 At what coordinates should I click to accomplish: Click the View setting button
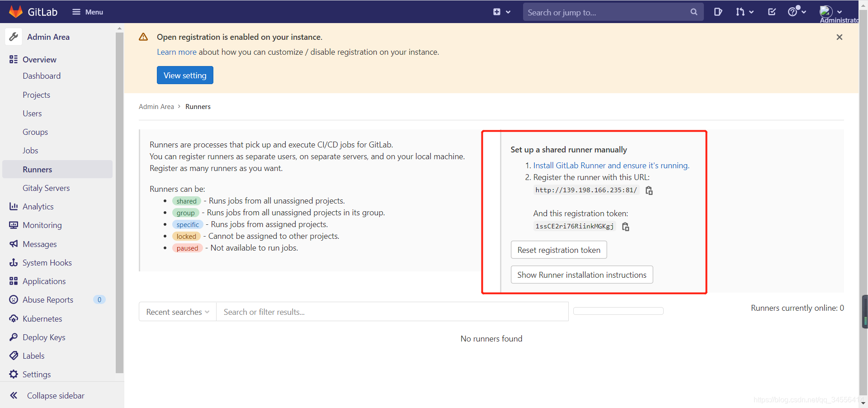click(184, 75)
